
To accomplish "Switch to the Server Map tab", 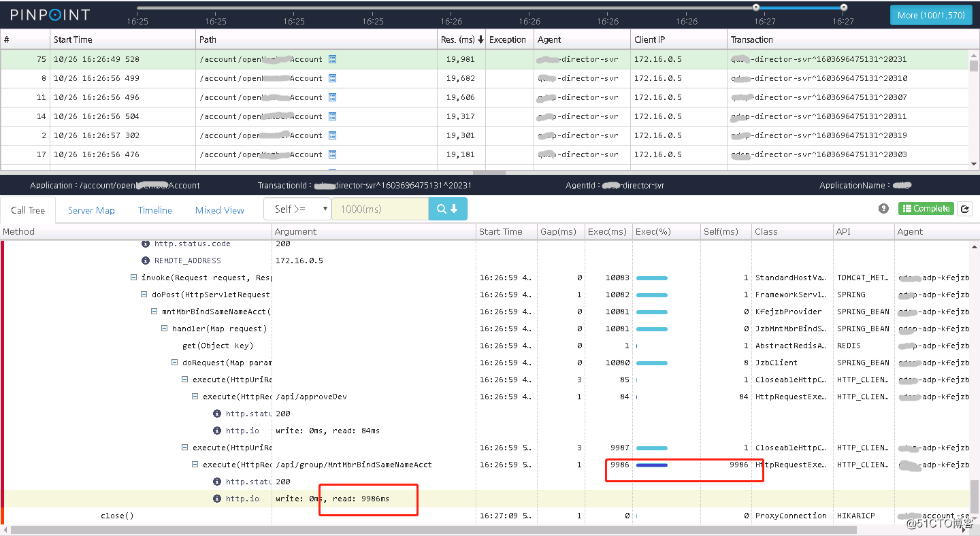I will point(91,210).
